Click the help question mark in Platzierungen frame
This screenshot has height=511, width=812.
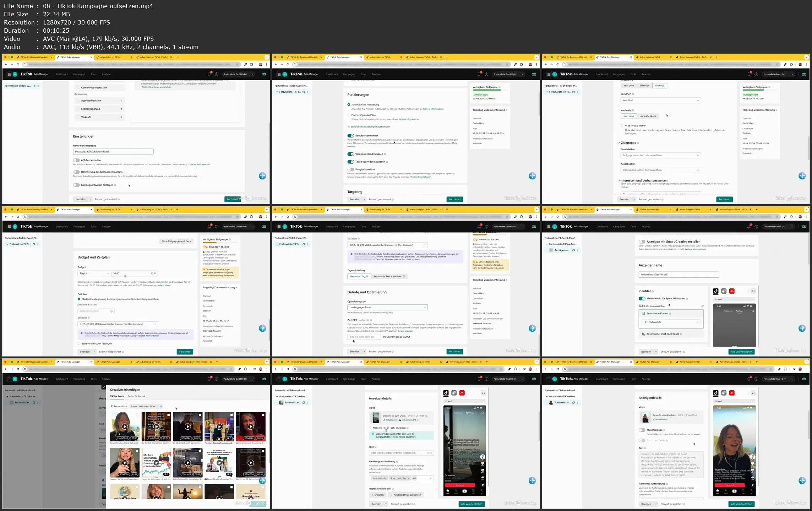(486, 74)
